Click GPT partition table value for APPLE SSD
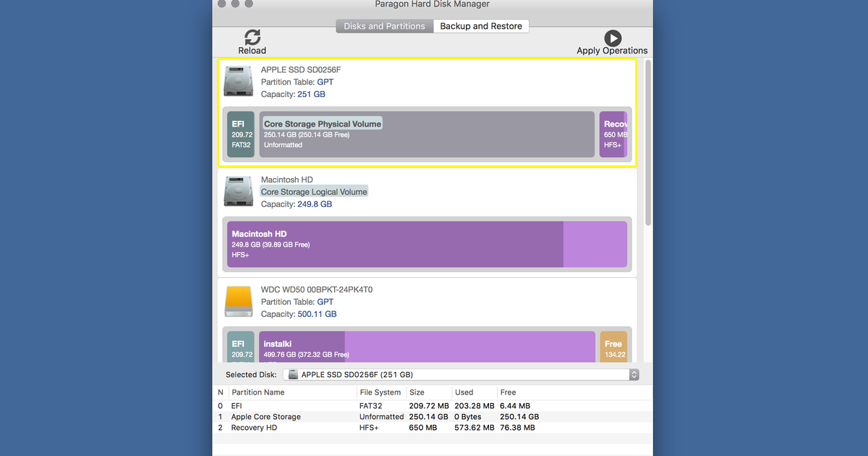The image size is (868, 456). (325, 82)
